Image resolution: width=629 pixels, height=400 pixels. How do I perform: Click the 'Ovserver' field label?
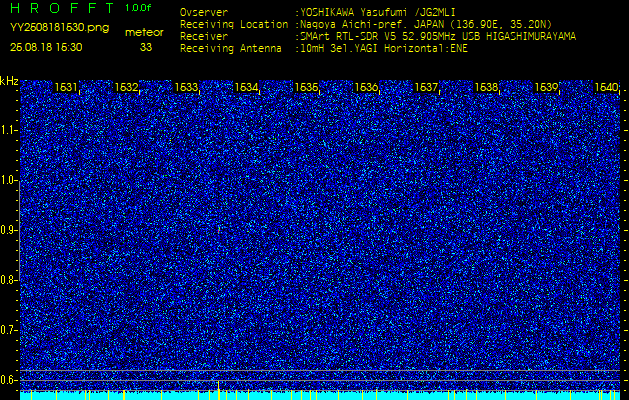tap(204, 13)
